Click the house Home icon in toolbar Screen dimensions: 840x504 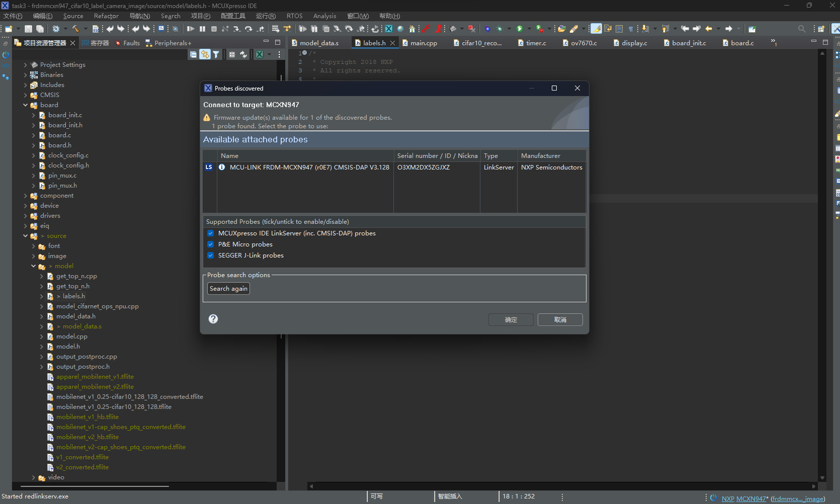point(412,29)
